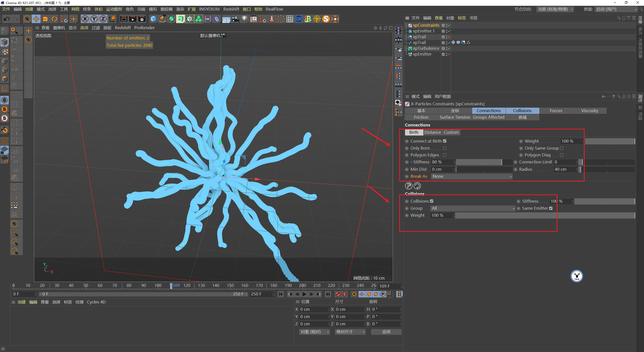644x352 pixels.
Task: Click the Connection Limit stepper arrows
Action: click(x=577, y=162)
